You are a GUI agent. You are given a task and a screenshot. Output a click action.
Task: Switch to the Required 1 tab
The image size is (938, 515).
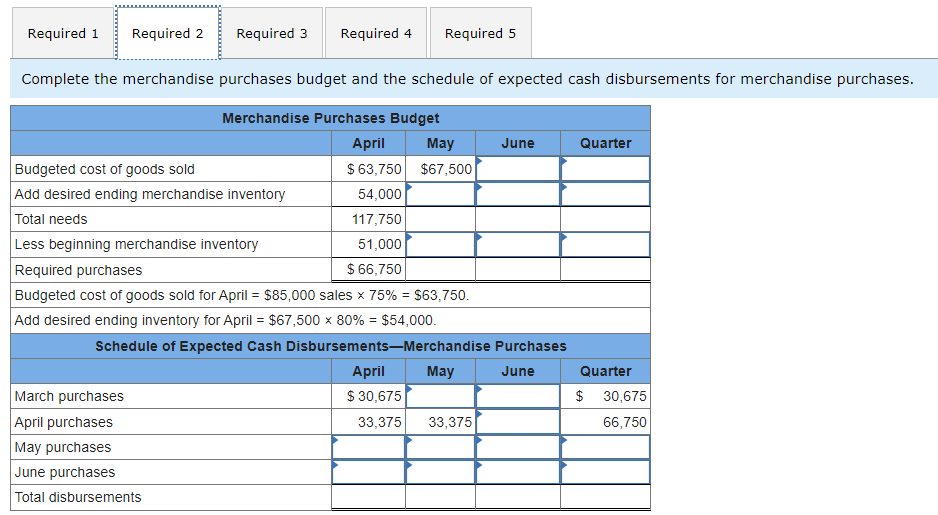63,33
